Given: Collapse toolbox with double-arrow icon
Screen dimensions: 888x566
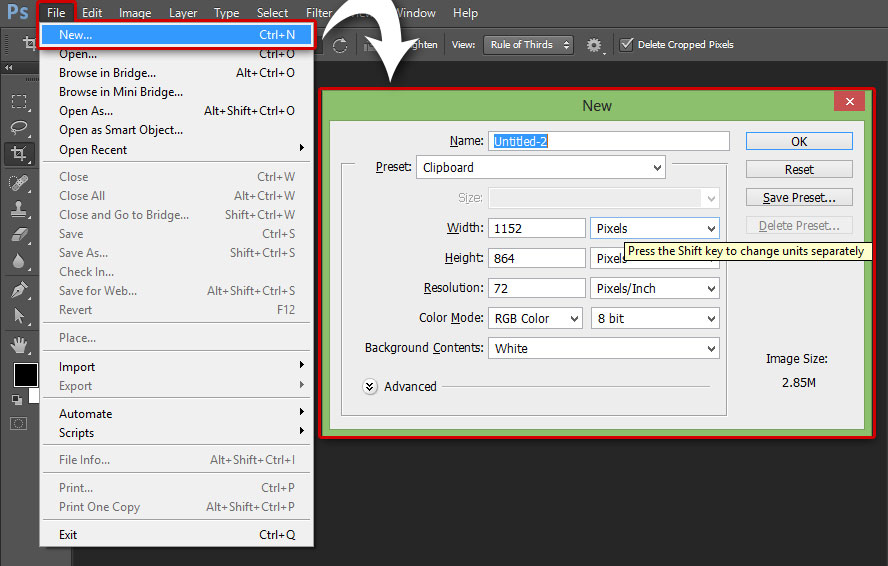Looking at the screenshot, I should coord(8,67).
